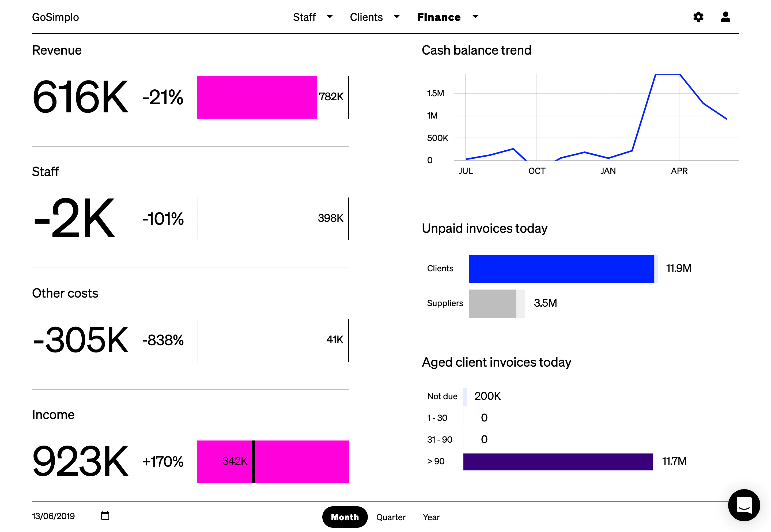Select the blue Clients unpaid invoices bar
Image resolution: width=771 pixels, height=532 pixels.
click(x=562, y=269)
